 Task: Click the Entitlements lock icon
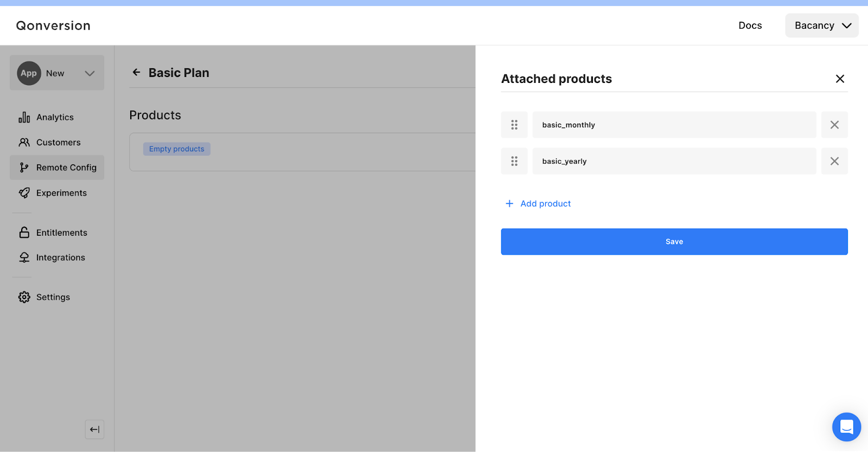point(24,233)
